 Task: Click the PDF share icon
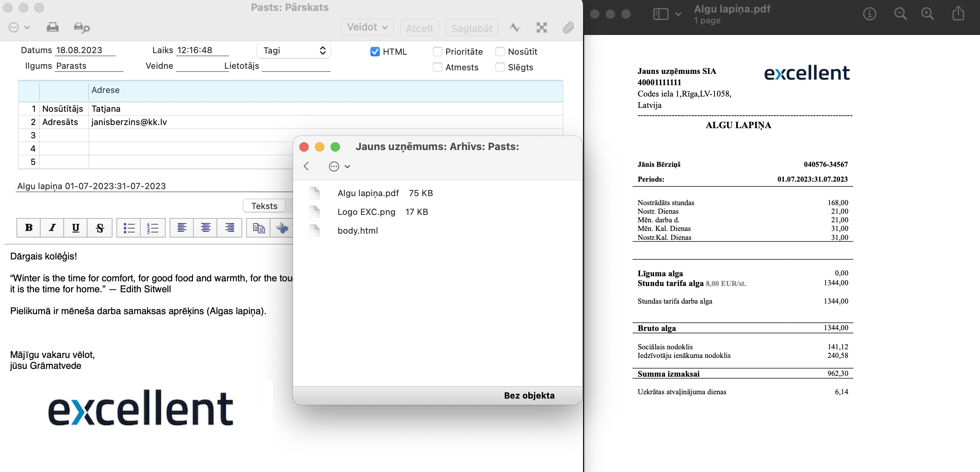[x=958, y=14]
